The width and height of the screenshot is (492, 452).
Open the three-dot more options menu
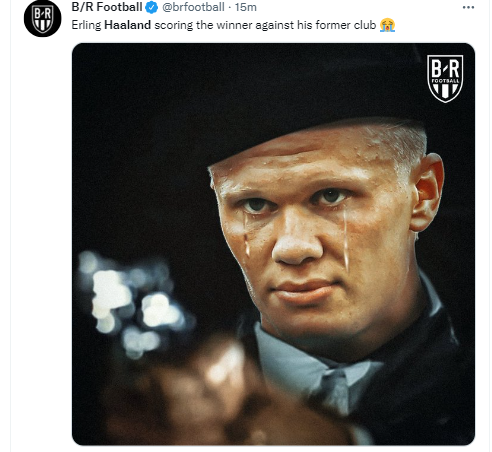468,7
